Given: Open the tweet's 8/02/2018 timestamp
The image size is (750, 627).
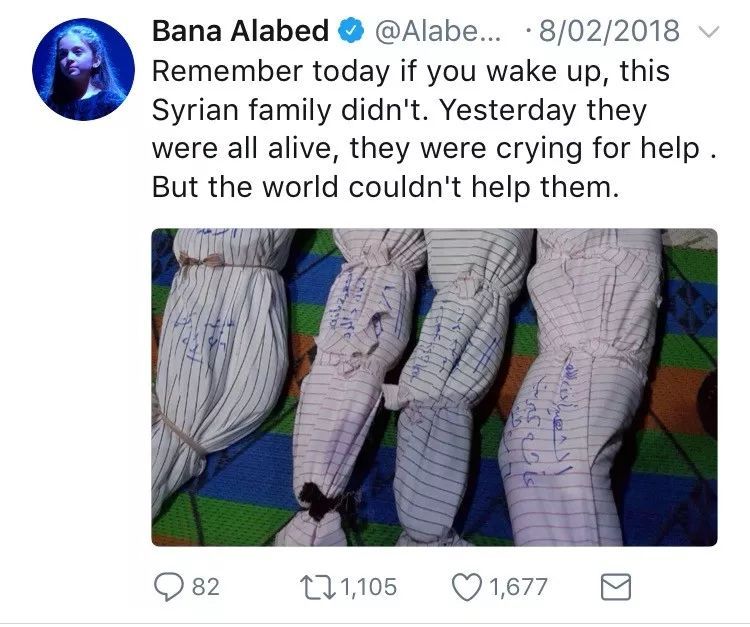Looking at the screenshot, I should tap(609, 31).
